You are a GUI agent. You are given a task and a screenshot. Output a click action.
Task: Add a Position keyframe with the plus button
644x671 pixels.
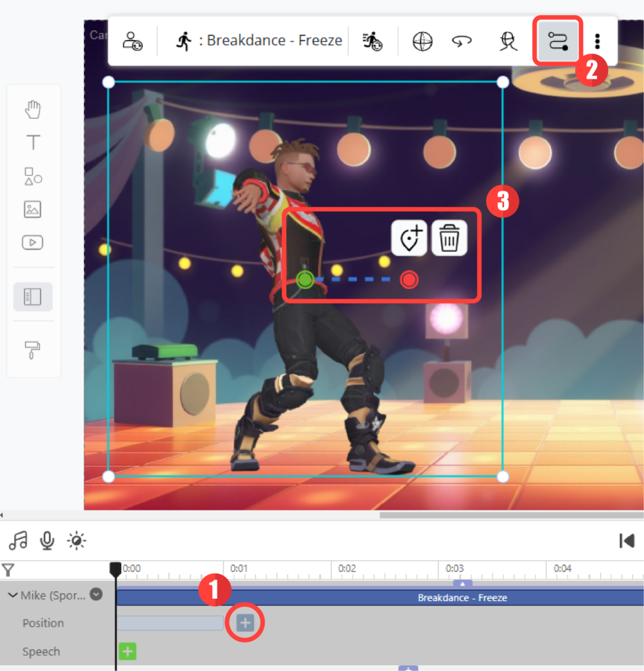pos(244,623)
